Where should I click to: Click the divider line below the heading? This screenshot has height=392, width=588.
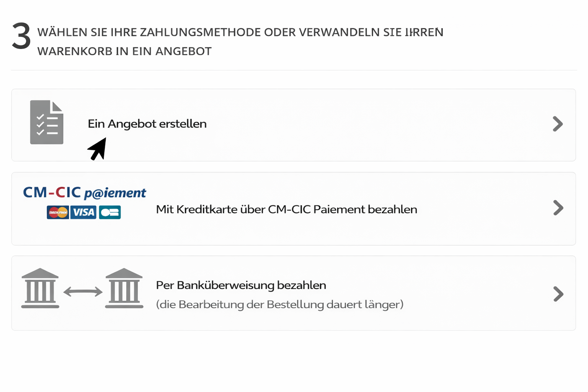click(294, 70)
